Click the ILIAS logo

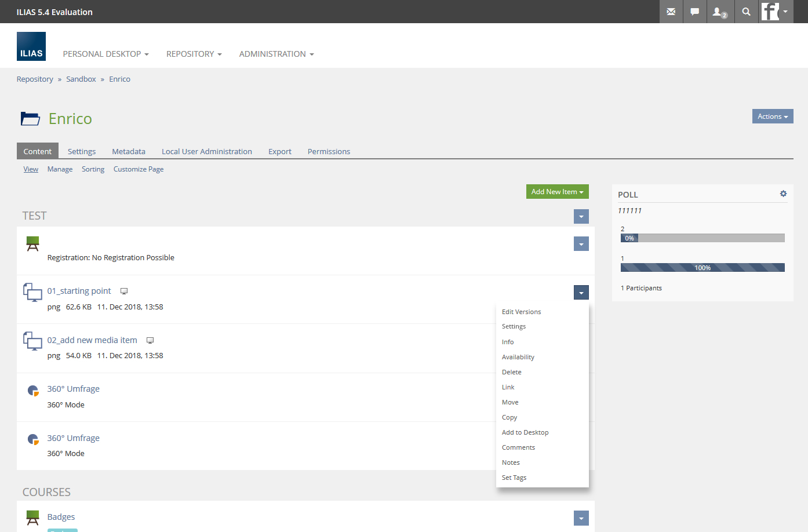point(31,46)
